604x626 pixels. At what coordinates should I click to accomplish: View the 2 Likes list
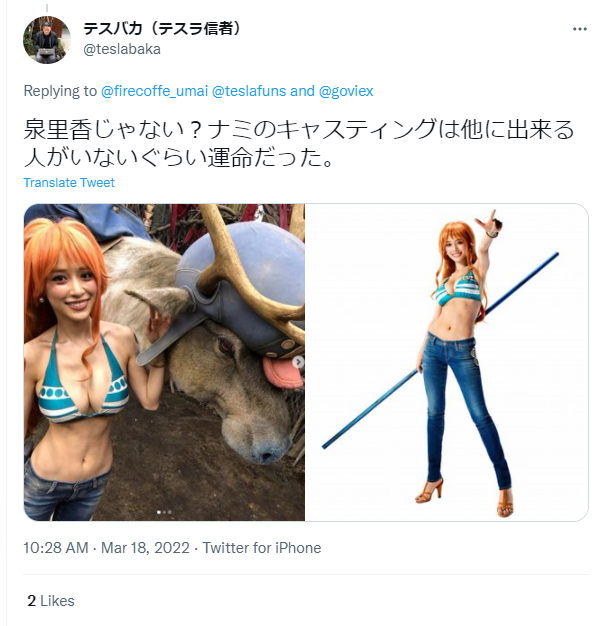point(51,601)
